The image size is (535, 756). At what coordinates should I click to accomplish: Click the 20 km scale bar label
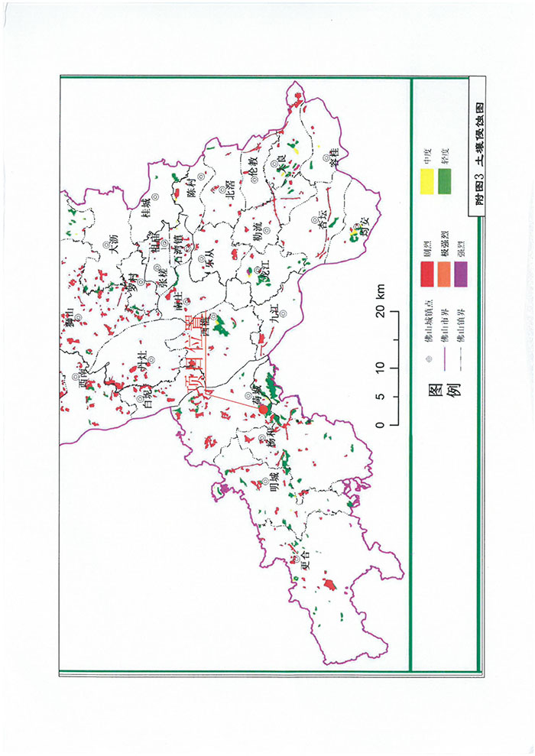(x=379, y=299)
